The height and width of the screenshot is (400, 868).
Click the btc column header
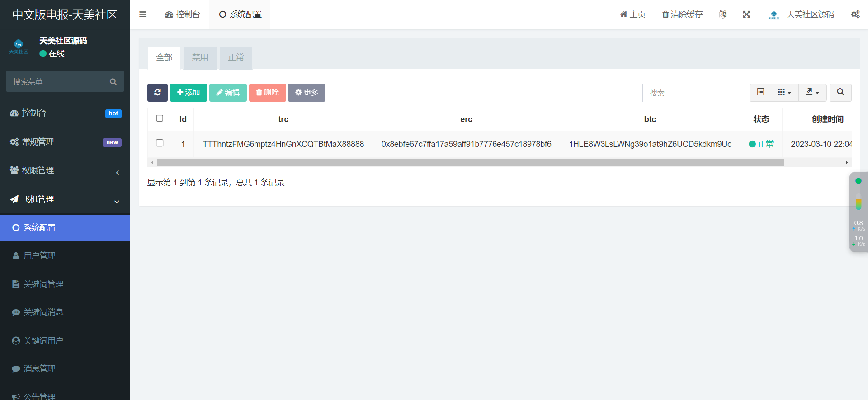point(650,119)
